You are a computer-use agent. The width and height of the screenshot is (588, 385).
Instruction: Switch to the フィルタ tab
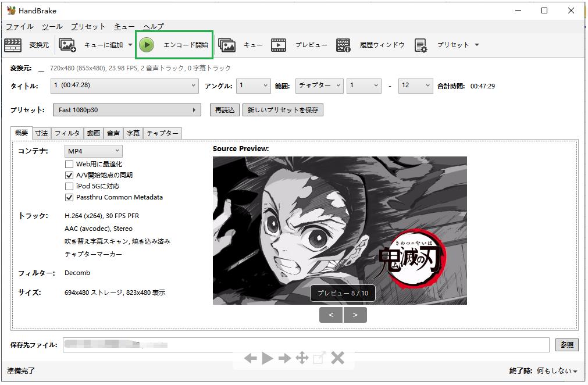coord(67,133)
